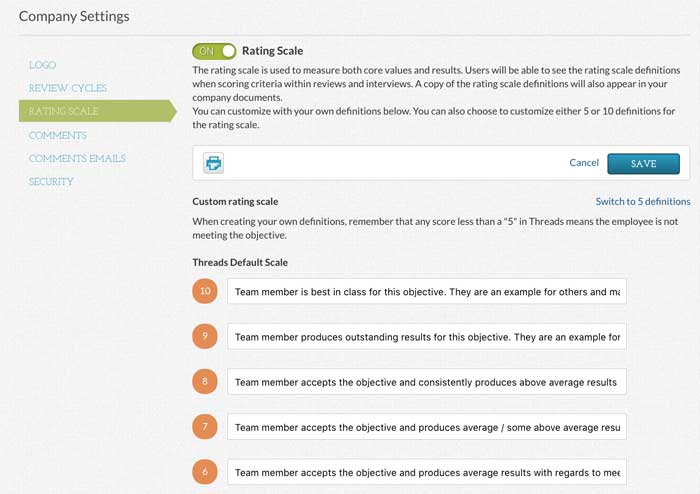Viewport: 700px width, 494px height.
Task: Toggle the Rating Scale ON switch
Action: pyautogui.click(x=214, y=51)
